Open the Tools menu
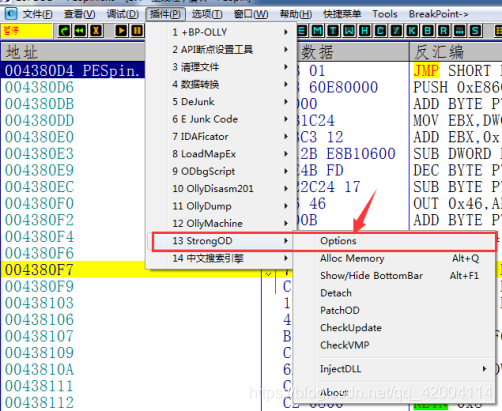The height and width of the screenshot is (411, 502). pos(385,14)
